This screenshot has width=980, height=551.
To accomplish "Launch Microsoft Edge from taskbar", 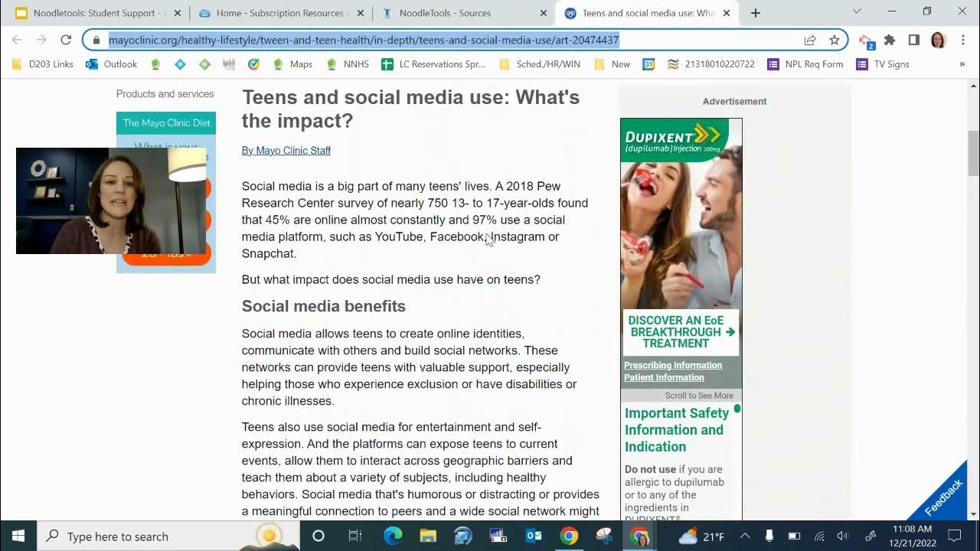I will coord(393,536).
